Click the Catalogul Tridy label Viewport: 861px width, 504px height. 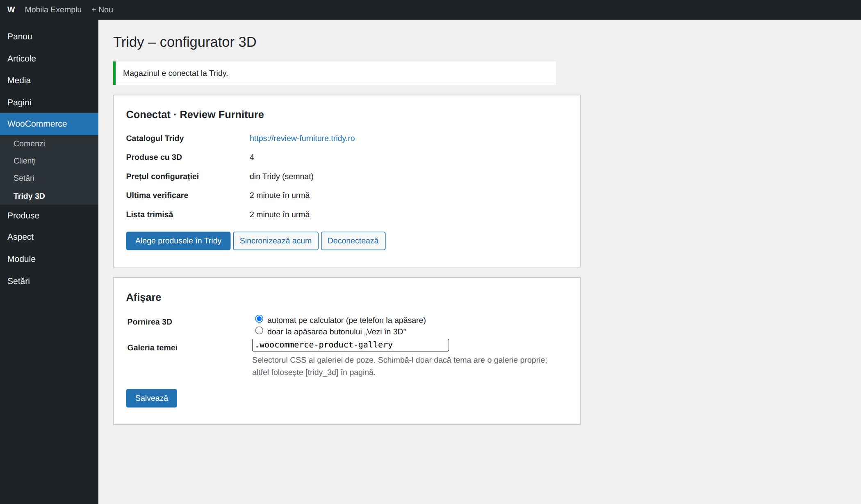[155, 138]
